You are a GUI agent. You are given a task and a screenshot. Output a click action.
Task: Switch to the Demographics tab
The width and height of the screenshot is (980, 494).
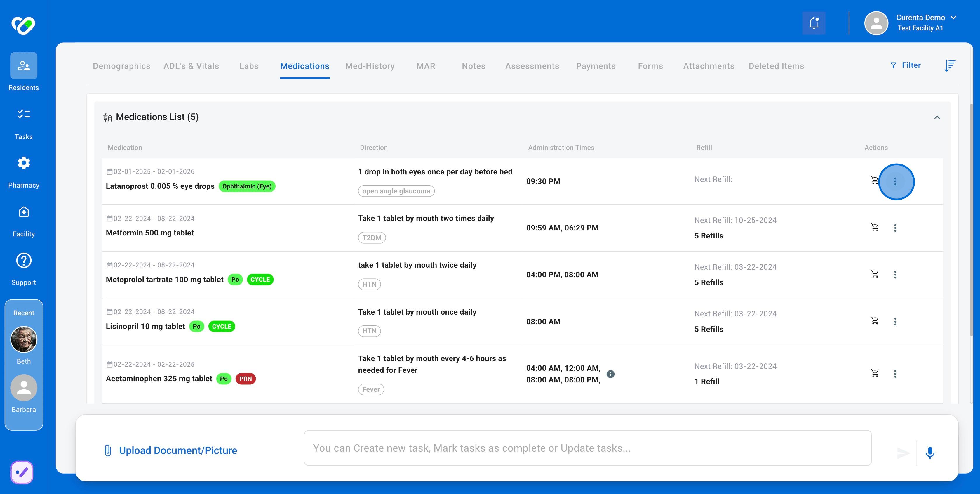(121, 66)
